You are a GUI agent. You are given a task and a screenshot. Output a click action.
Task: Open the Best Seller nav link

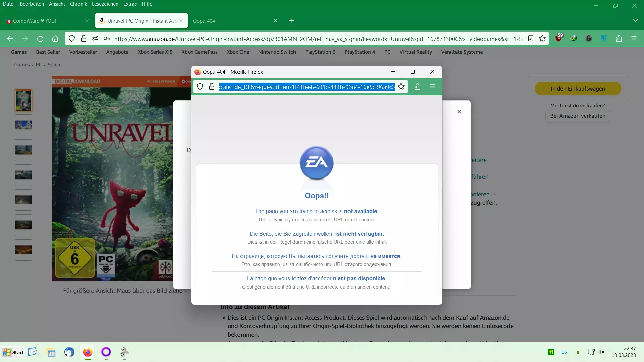point(48,52)
